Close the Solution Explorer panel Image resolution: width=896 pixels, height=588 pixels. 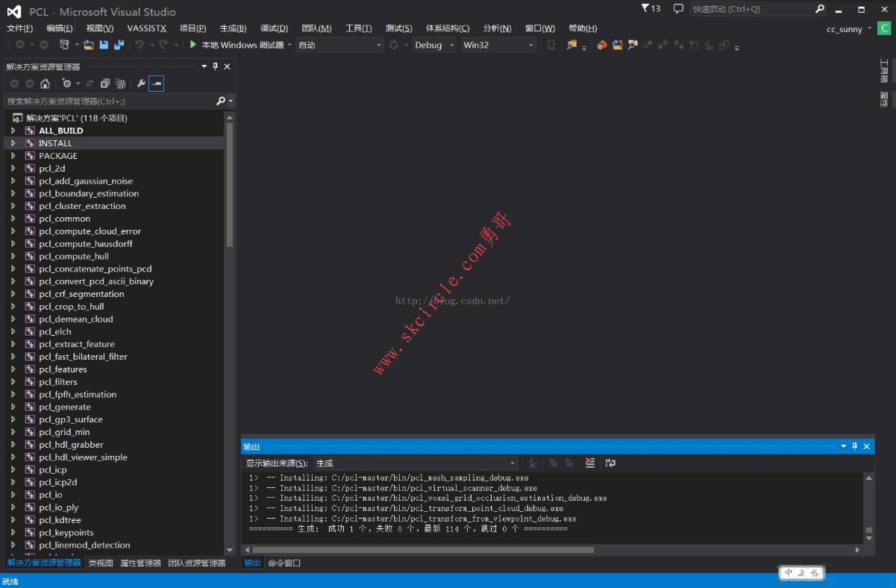228,66
